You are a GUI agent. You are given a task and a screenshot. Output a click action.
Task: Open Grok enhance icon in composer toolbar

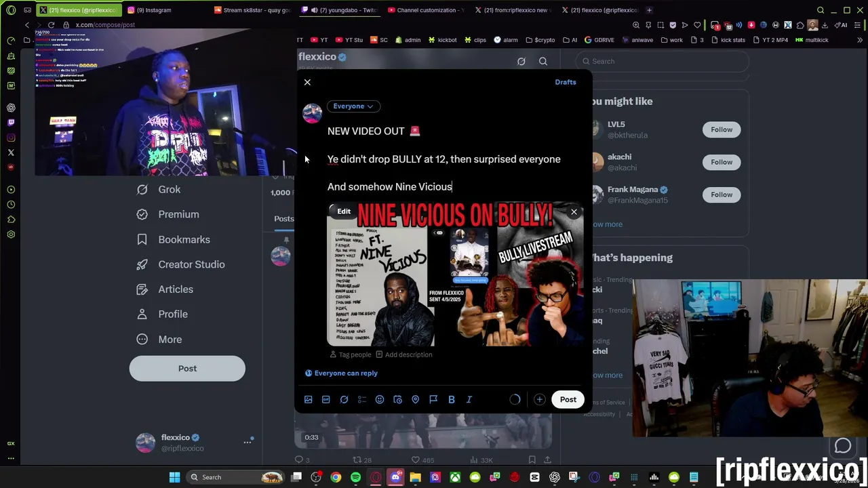coord(344,400)
